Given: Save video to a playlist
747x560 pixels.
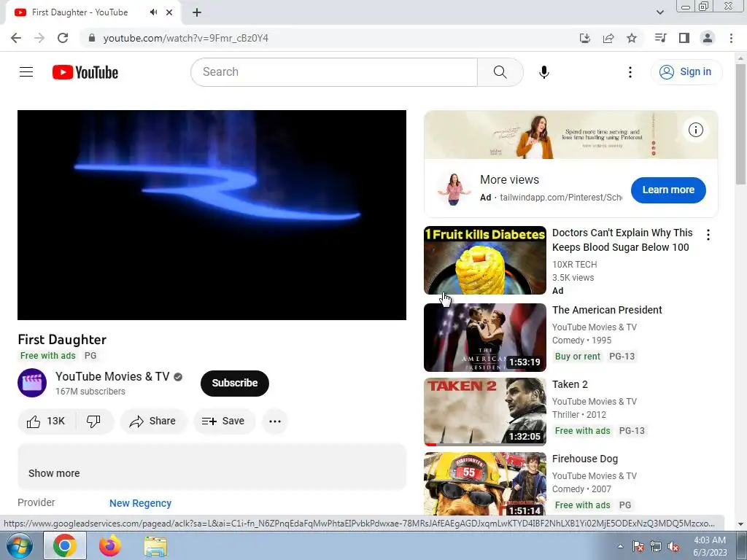Looking at the screenshot, I should 223,421.
